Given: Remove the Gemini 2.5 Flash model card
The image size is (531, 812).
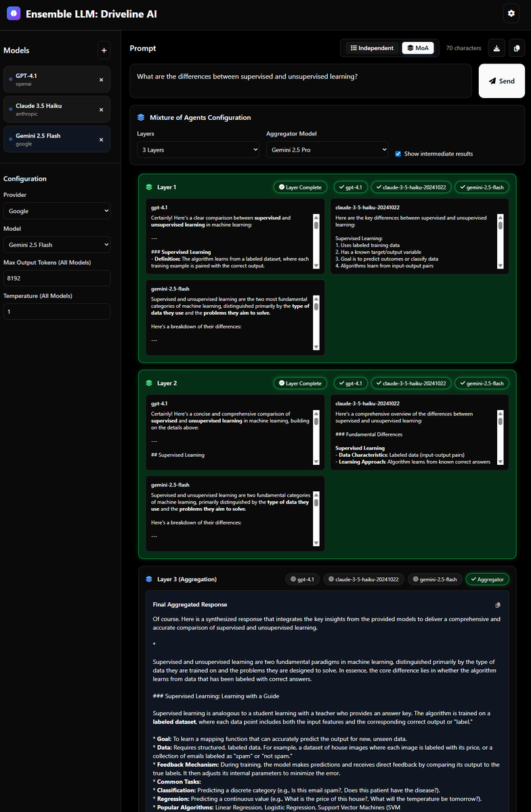Looking at the screenshot, I should click(x=101, y=139).
